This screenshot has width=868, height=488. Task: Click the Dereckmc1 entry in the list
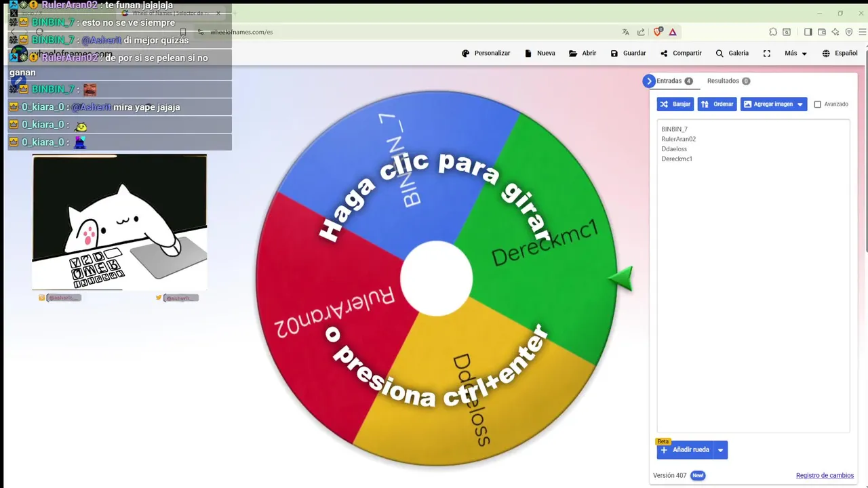677,159
